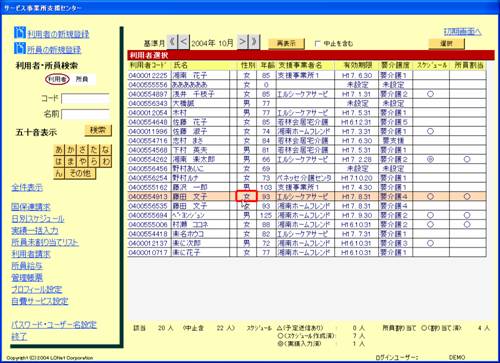Image resolution: width=500 pixels, height=363 pixels.
Task: Jump back with double-left arrow
Action: [x=172, y=42]
